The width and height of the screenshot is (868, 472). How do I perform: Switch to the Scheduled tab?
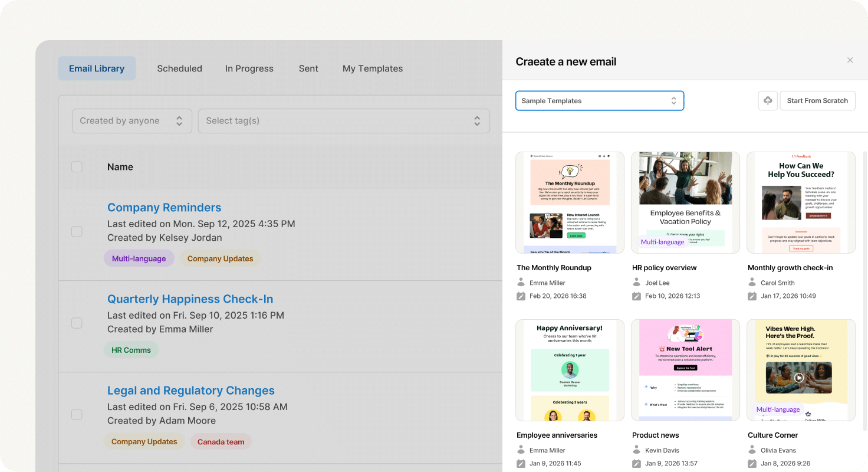point(179,68)
